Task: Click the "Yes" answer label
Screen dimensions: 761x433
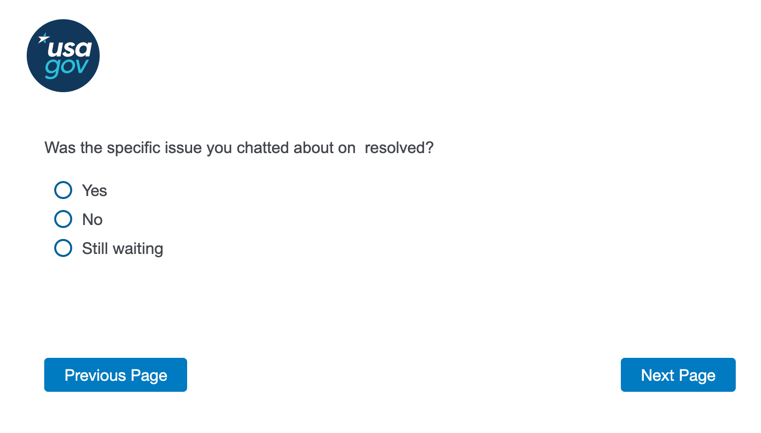Action: [x=94, y=190]
